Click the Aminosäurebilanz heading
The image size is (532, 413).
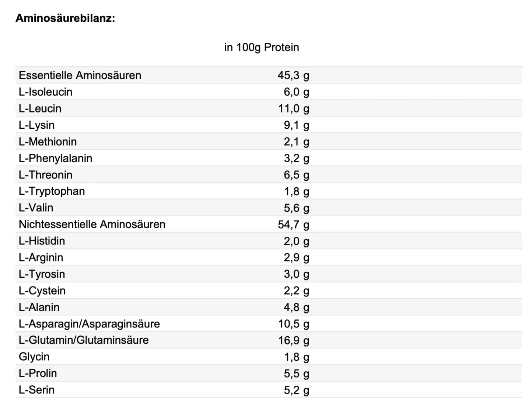tap(65, 18)
